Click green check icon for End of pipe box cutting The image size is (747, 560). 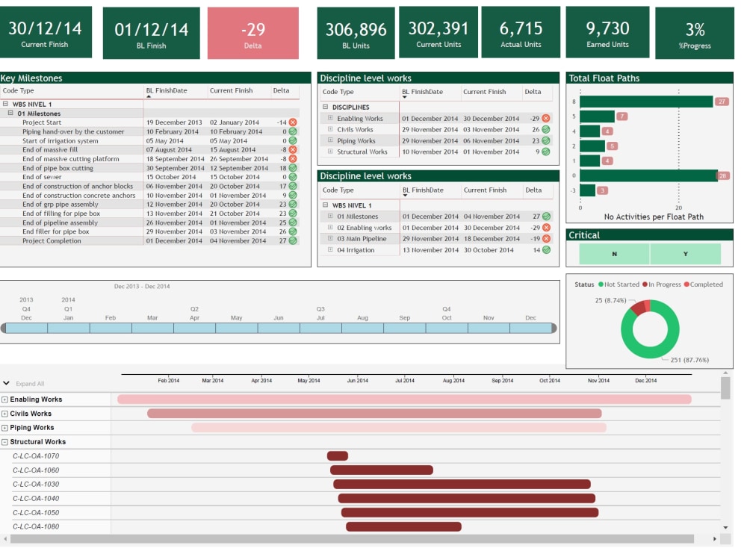click(293, 168)
